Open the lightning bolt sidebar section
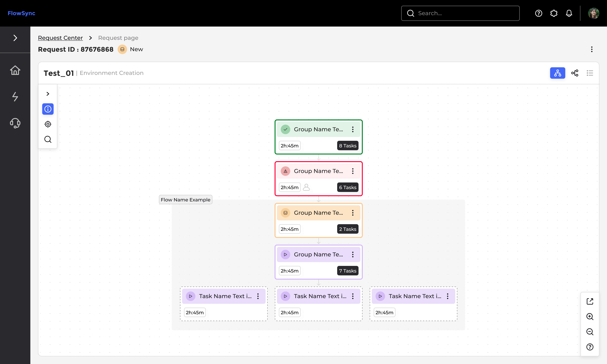The image size is (607, 364). pyautogui.click(x=15, y=96)
